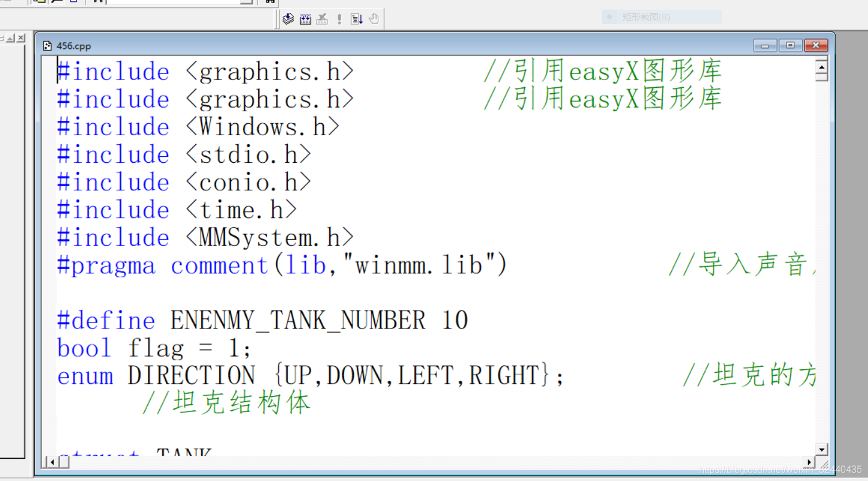
Task: Close the 456.cpp document window
Action: 815,45
